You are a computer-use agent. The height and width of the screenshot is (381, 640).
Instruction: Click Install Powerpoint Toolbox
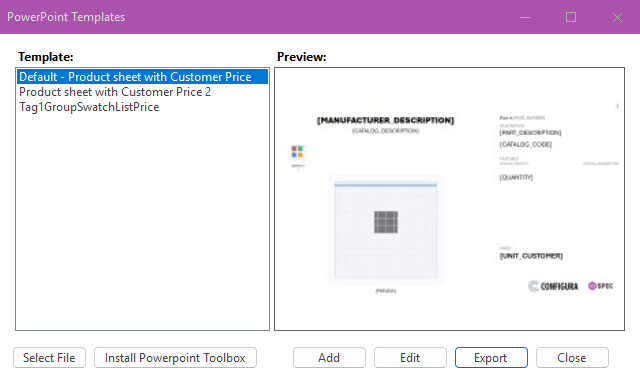point(176,358)
